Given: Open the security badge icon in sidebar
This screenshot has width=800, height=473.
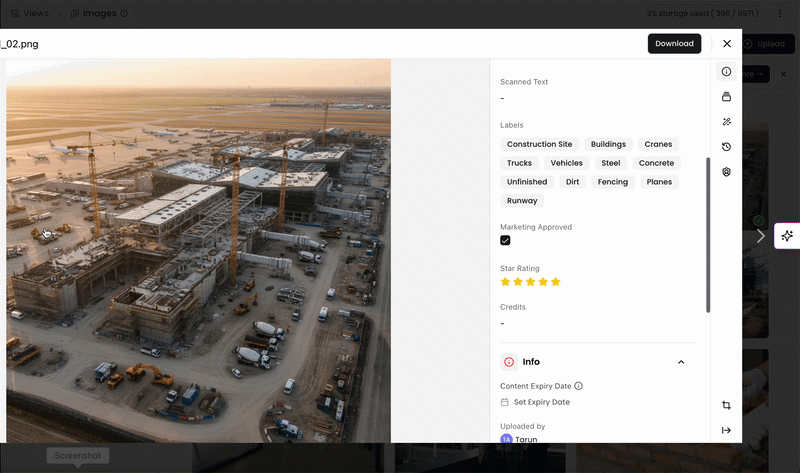Looking at the screenshot, I should [x=726, y=171].
